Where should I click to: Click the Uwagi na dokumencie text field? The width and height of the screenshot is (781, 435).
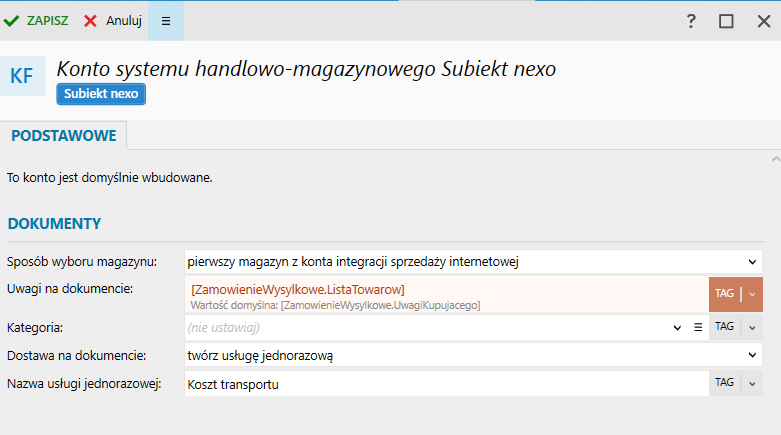click(446, 294)
